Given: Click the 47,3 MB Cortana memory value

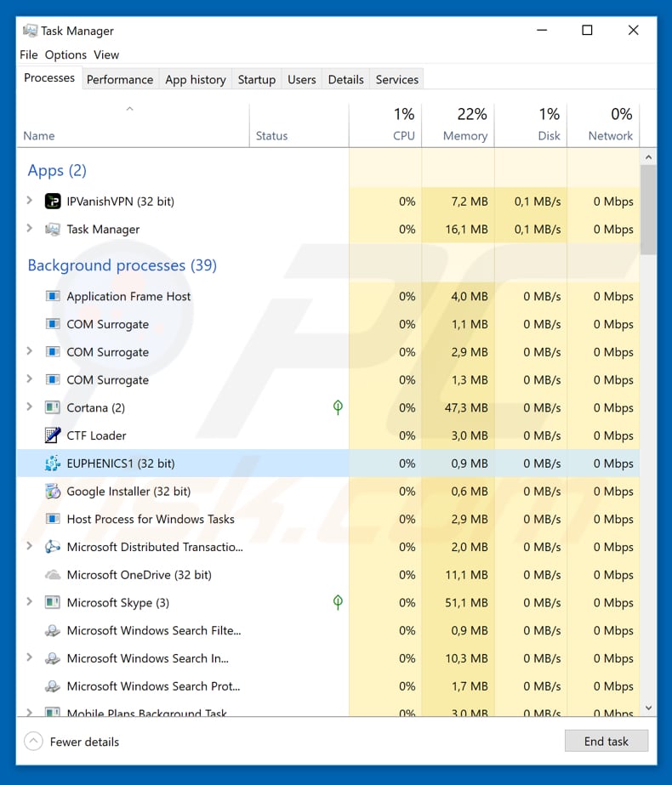Looking at the screenshot, I should (465, 407).
